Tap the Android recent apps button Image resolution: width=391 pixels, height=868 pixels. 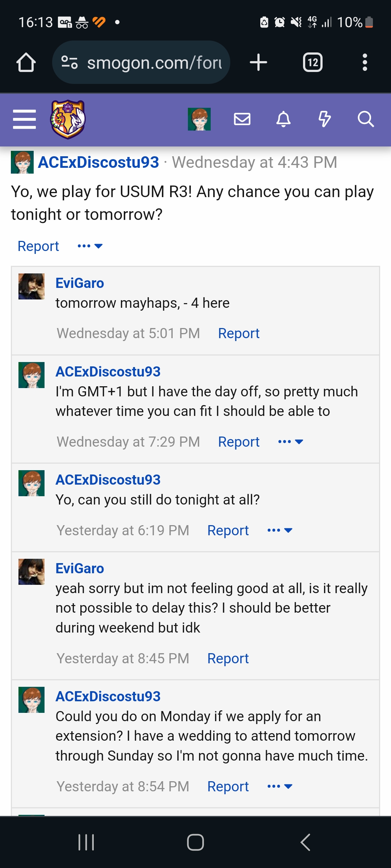[86, 842]
